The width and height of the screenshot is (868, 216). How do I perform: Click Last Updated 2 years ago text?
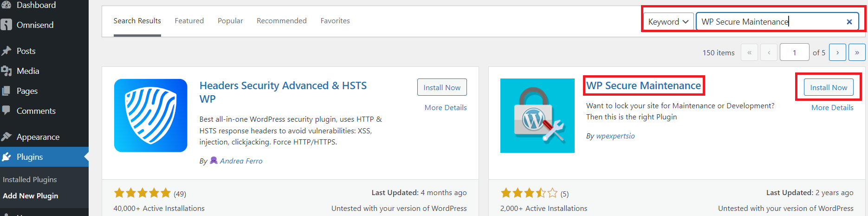point(810,192)
